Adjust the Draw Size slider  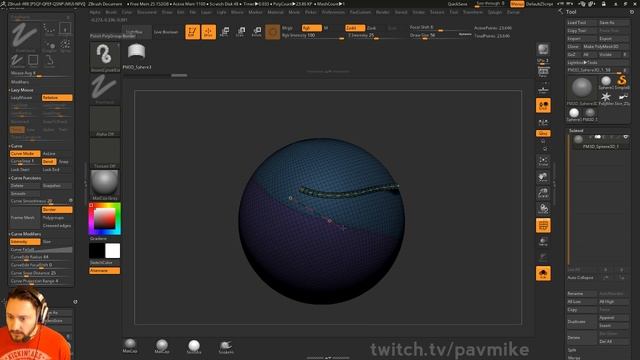point(440,36)
